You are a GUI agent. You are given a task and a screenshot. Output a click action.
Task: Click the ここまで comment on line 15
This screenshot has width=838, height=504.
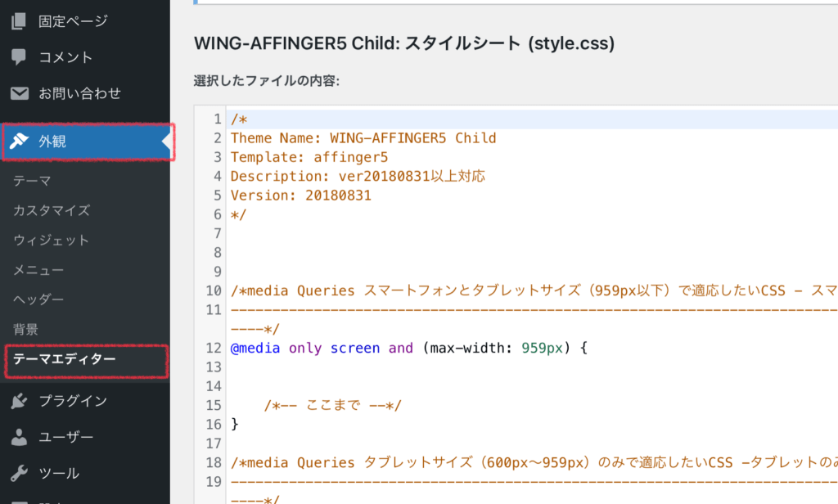(332, 405)
